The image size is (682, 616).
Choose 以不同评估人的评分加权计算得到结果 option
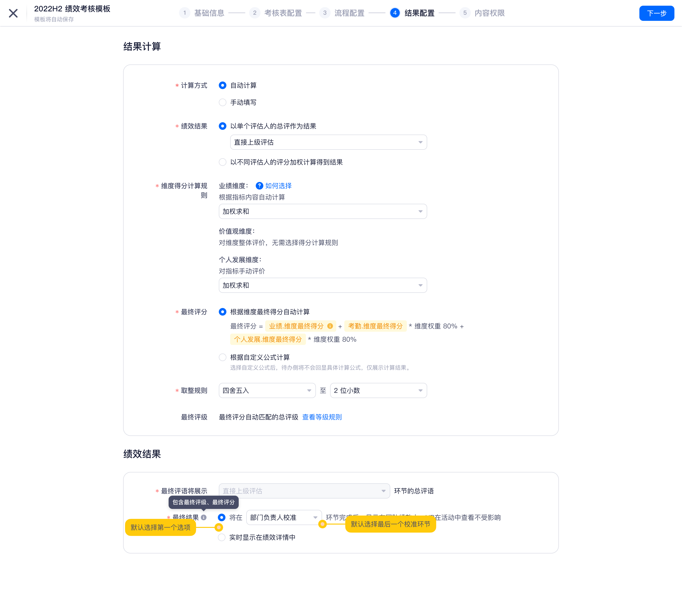point(222,162)
